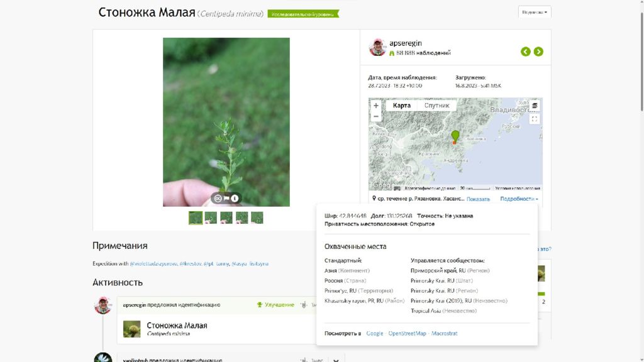Click the apseregin name in activity header
Screen dimensions: 644x362
(x=135, y=305)
